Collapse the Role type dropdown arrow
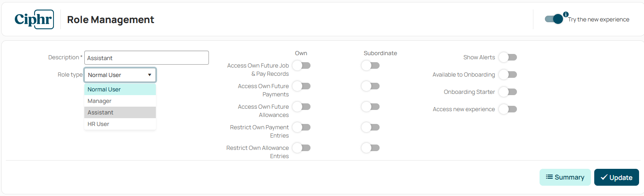This screenshot has height=196, width=644. coord(150,75)
